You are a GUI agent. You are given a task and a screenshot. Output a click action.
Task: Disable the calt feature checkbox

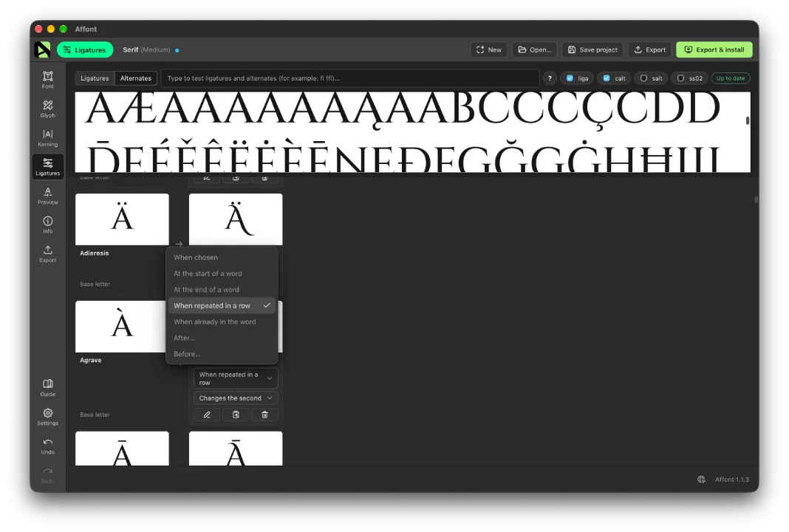607,78
